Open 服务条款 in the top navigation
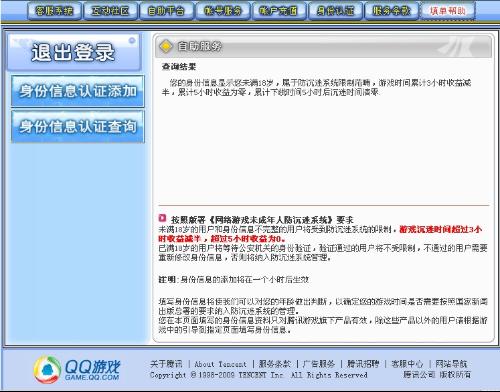 391,11
